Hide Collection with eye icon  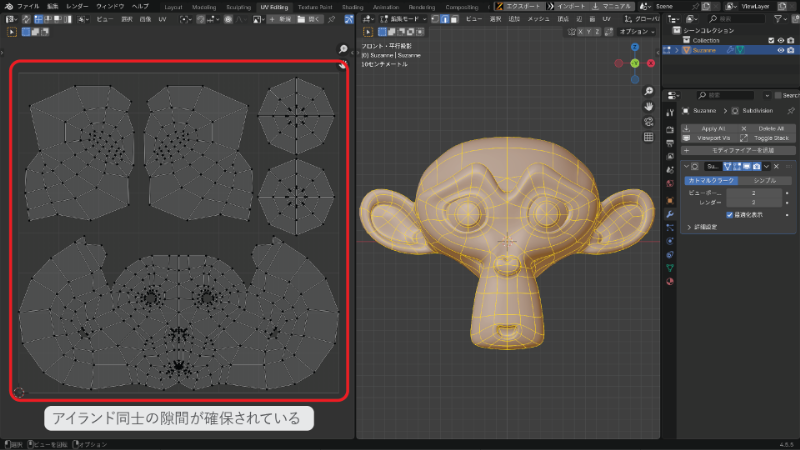pyautogui.click(x=781, y=40)
